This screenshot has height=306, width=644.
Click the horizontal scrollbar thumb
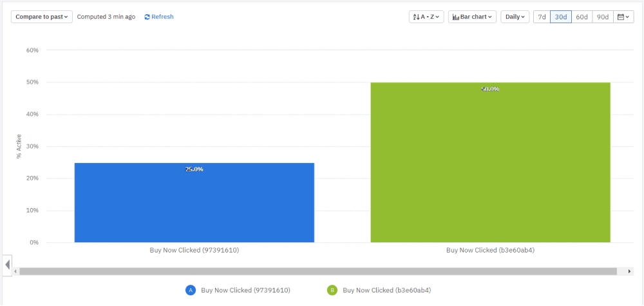[318, 271]
